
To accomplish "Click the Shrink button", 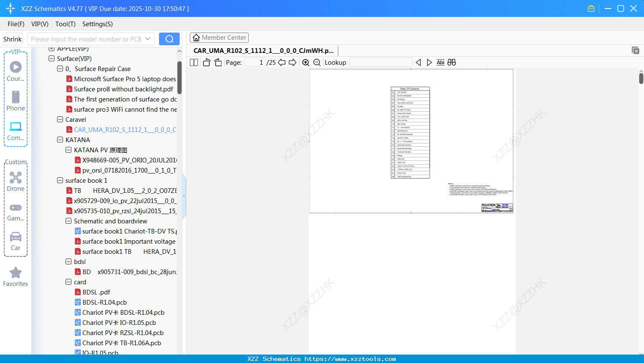I will point(13,39).
